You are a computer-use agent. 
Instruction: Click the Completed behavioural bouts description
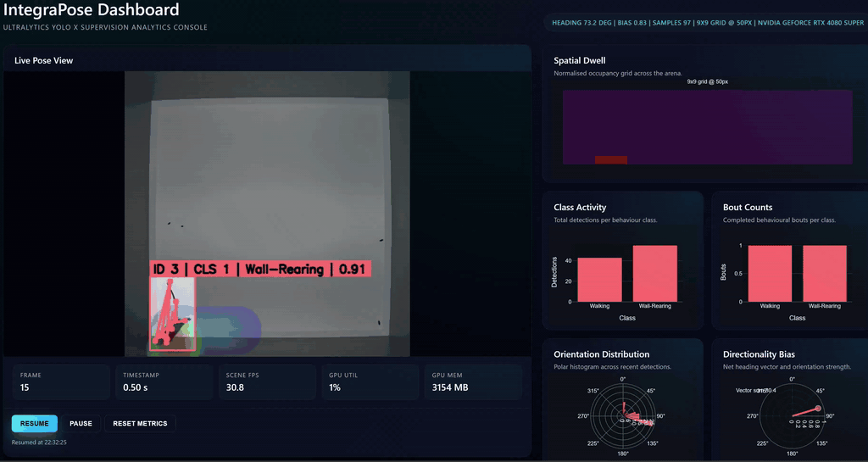pyautogui.click(x=779, y=220)
